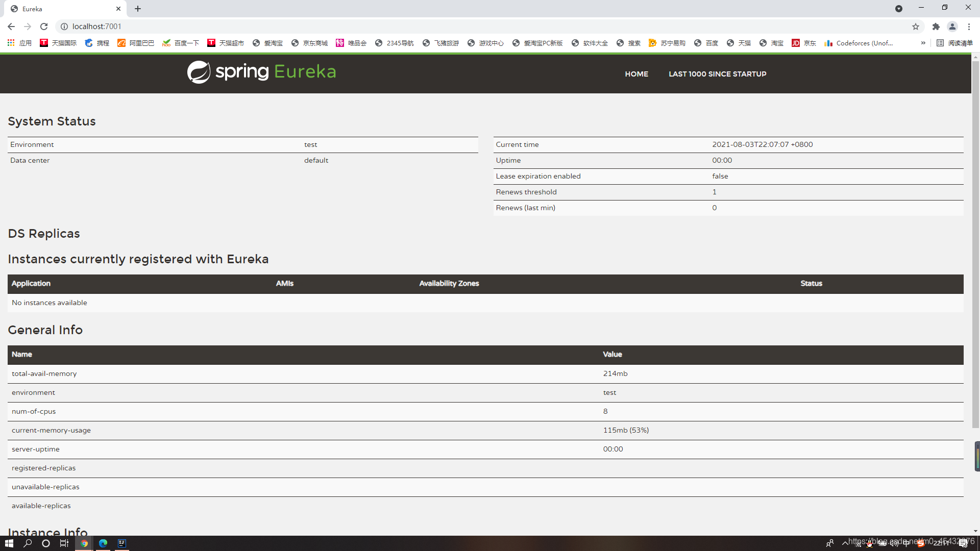980x551 pixels.
Task: Click the current-memory-usage value 115mb (53%)
Action: coord(626,431)
